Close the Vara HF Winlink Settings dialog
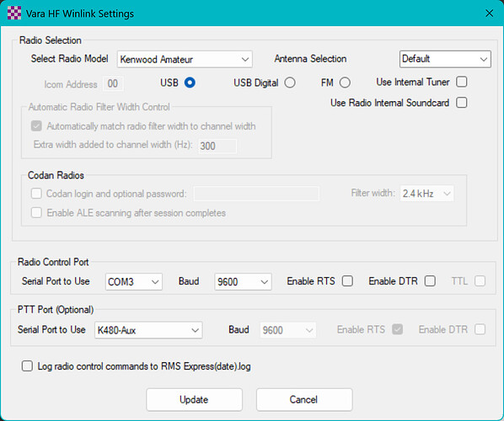 click(489, 13)
